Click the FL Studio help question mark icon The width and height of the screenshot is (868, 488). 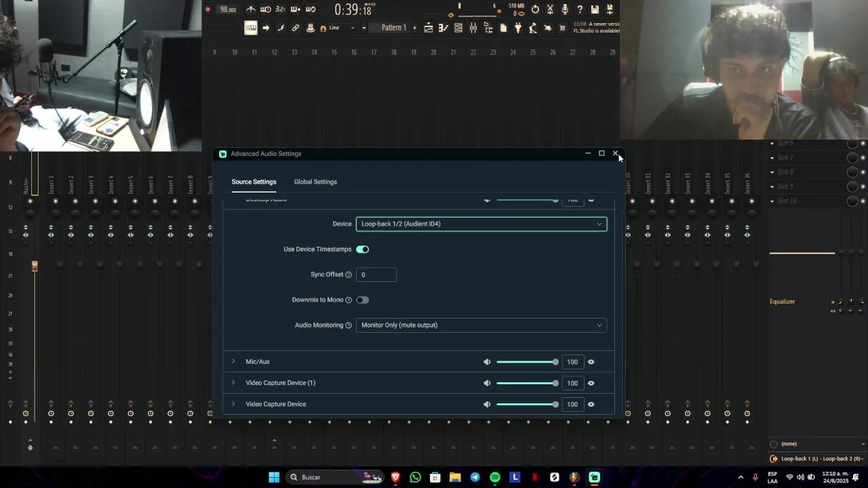[580, 9]
